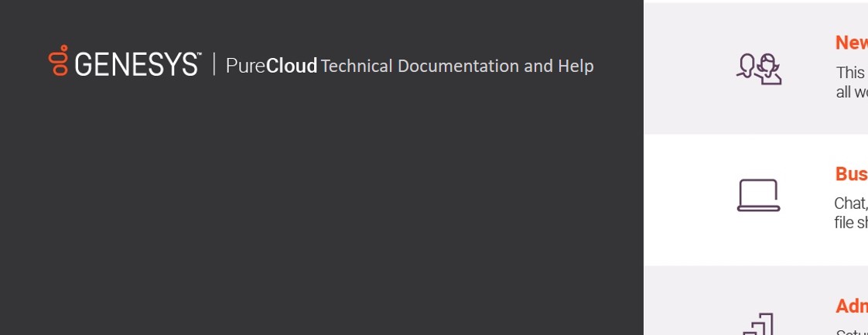Image resolution: width=868 pixels, height=335 pixels.
Task: Click the vertical divider beside the GENESYS wordmark
Action: point(214,65)
